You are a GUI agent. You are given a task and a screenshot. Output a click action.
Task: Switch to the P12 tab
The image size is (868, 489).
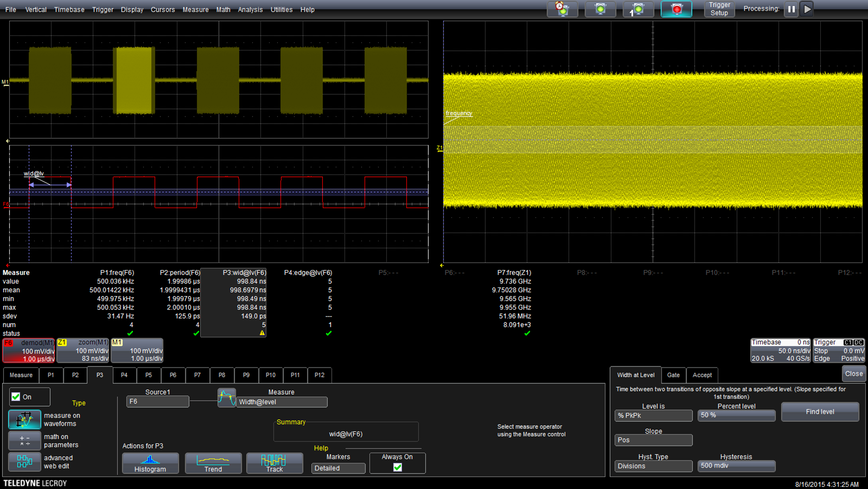point(320,375)
